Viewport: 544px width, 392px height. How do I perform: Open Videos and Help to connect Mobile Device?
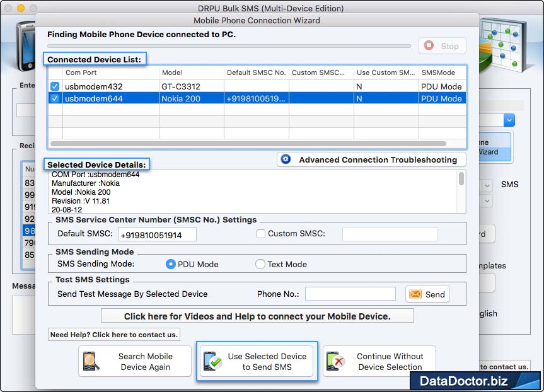pyautogui.click(x=257, y=316)
